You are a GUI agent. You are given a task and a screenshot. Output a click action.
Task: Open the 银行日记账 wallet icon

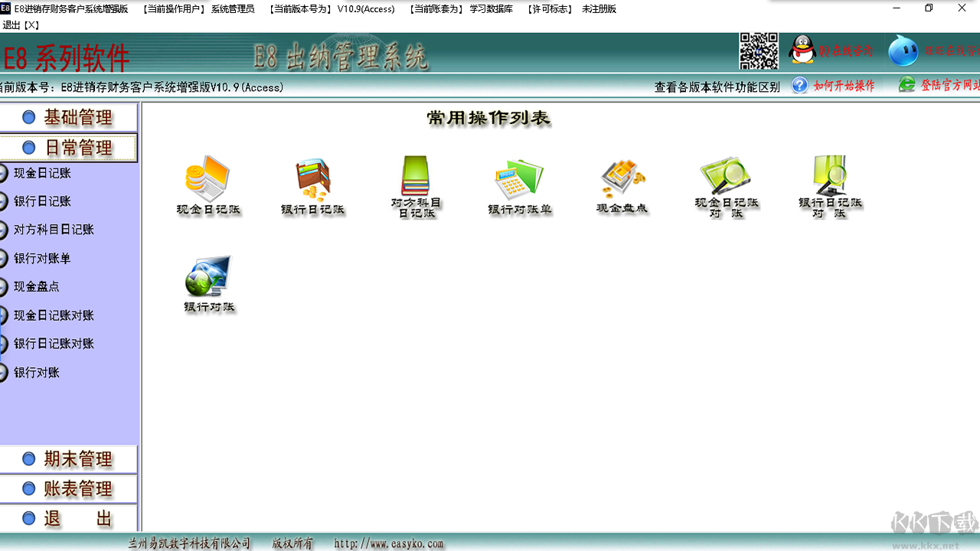coord(312,186)
